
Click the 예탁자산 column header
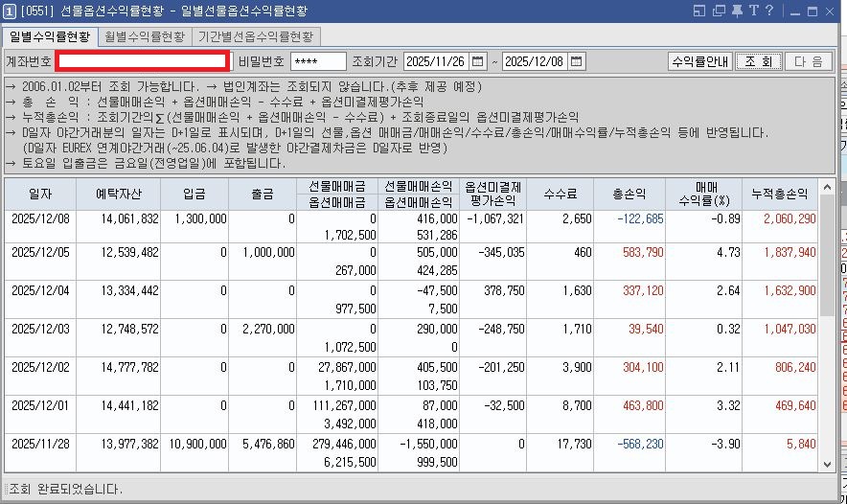118,194
